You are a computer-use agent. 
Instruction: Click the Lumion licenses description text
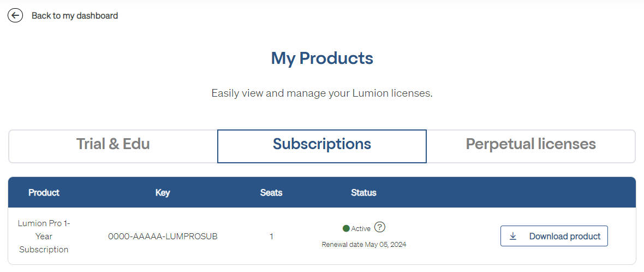pyautogui.click(x=322, y=93)
